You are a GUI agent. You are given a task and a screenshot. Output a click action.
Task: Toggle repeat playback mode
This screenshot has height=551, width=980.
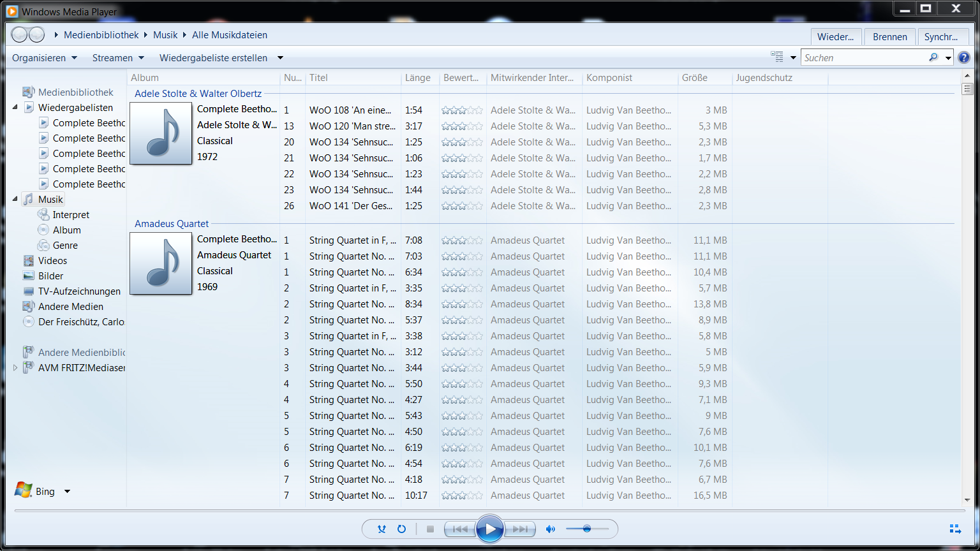[x=401, y=529]
